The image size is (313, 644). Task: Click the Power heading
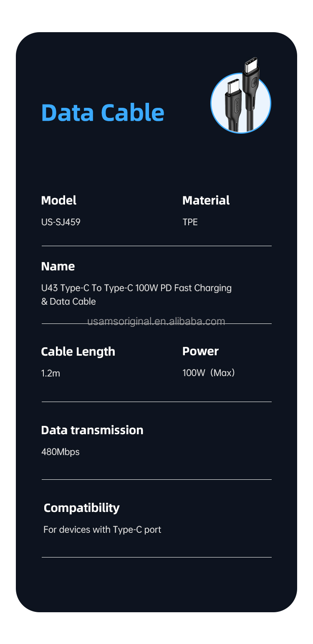coord(200,351)
